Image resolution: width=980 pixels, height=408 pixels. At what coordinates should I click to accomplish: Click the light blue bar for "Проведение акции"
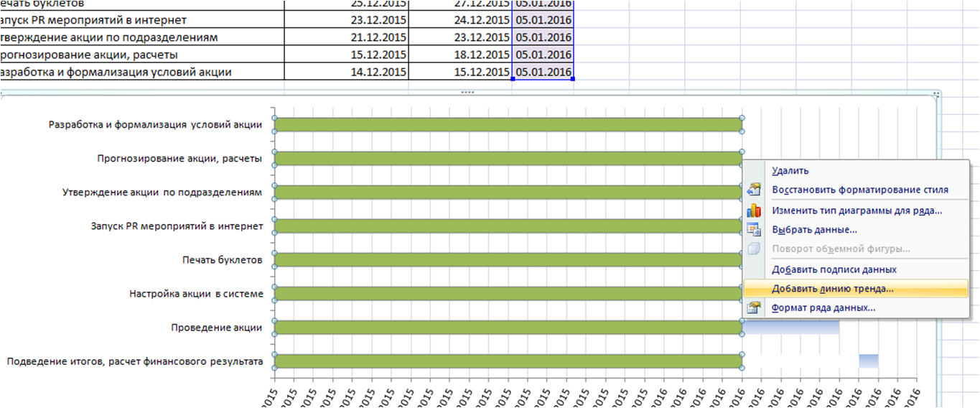click(x=791, y=328)
